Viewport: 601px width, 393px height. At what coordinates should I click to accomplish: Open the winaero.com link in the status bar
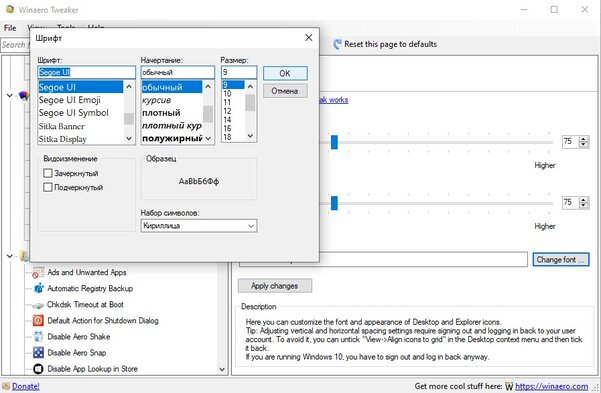click(x=551, y=386)
